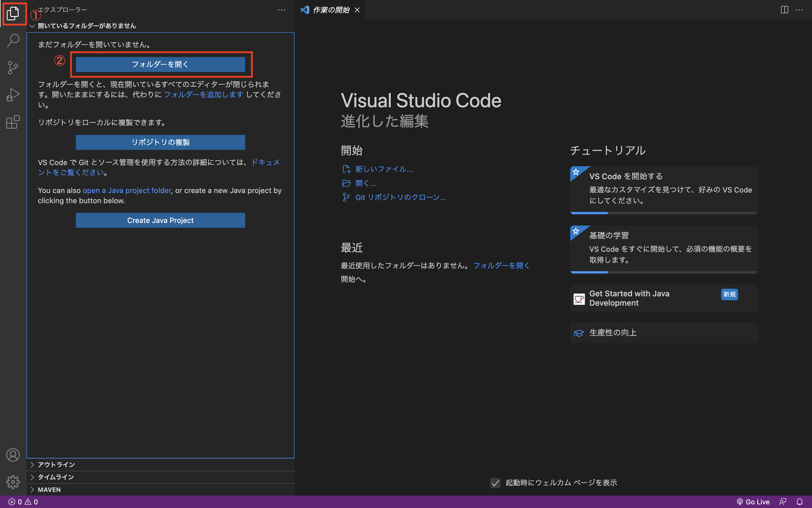The image size is (812, 508).
Task: Expand the MAVEN section
Action: (x=160, y=490)
